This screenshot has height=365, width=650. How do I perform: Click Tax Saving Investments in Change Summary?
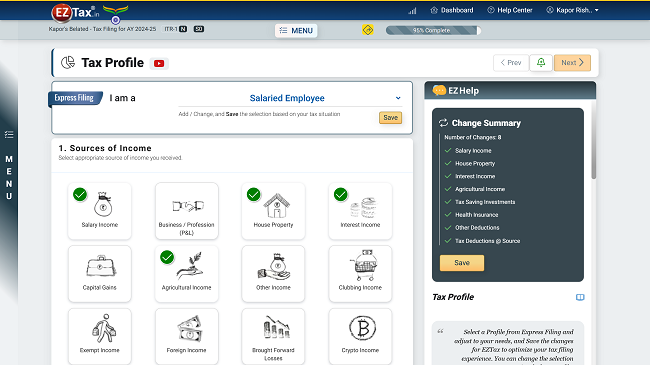[485, 202]
